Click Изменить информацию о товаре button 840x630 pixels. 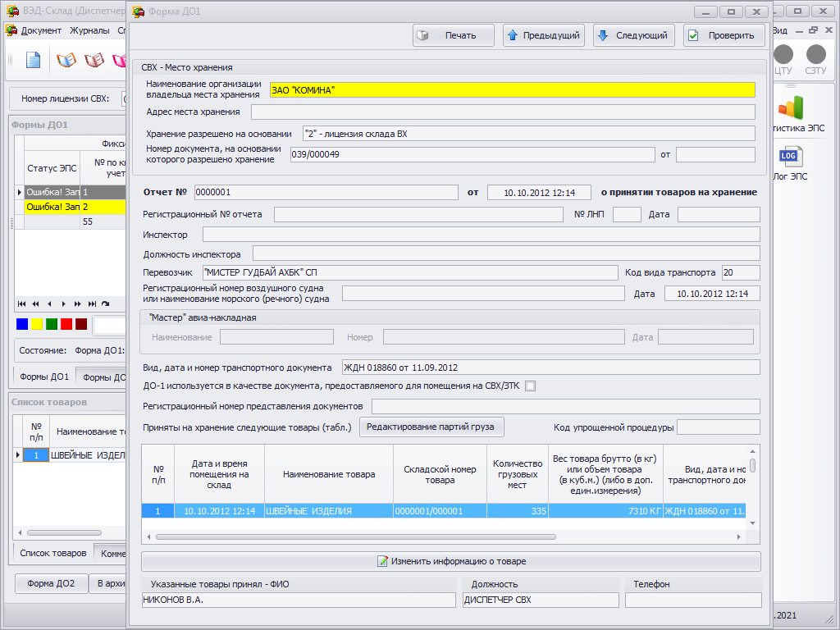click(450, 561)
